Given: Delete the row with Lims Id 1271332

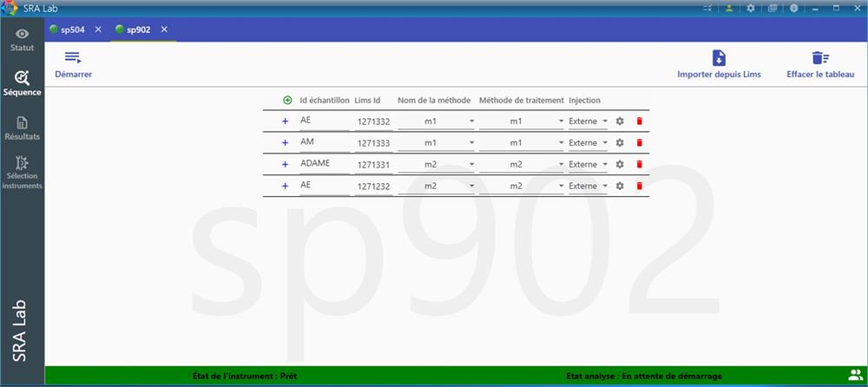Looking at the screenshot, I should click(640, 121).
